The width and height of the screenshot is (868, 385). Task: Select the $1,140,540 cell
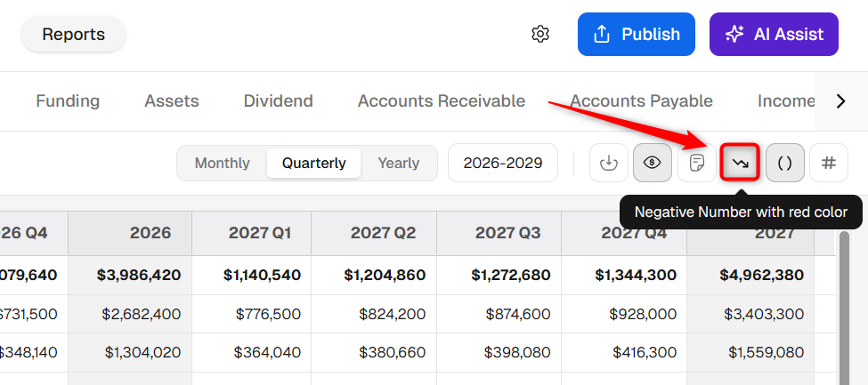tap(252, 275)
